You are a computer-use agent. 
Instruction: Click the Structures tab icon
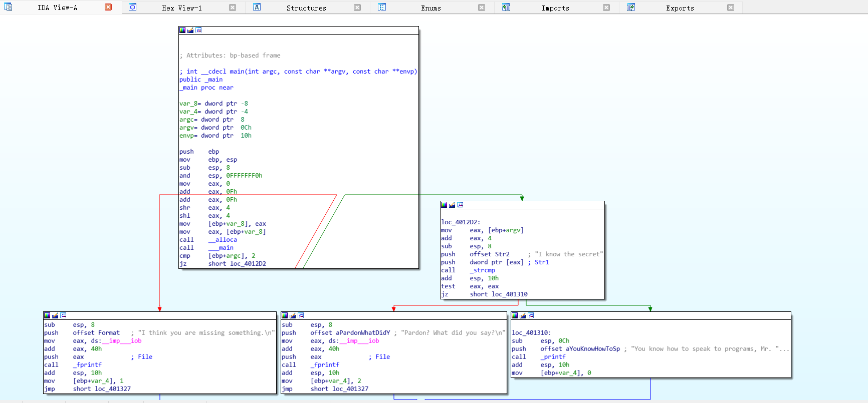click(x=257, y=8)
